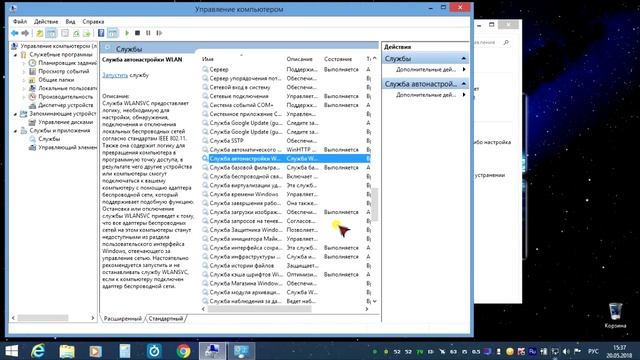Open Properties from the toolbar icon
640x360 pixels.
pyautogui.click(x=64, y=33)
